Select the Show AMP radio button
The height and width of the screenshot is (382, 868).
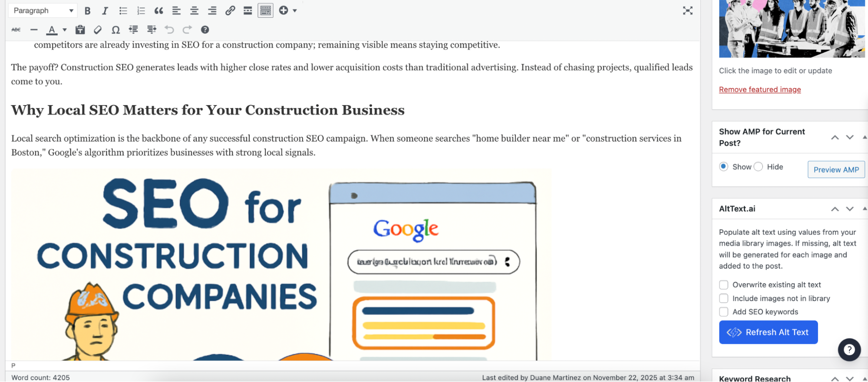pyautogui.click(x=723, y=167)
